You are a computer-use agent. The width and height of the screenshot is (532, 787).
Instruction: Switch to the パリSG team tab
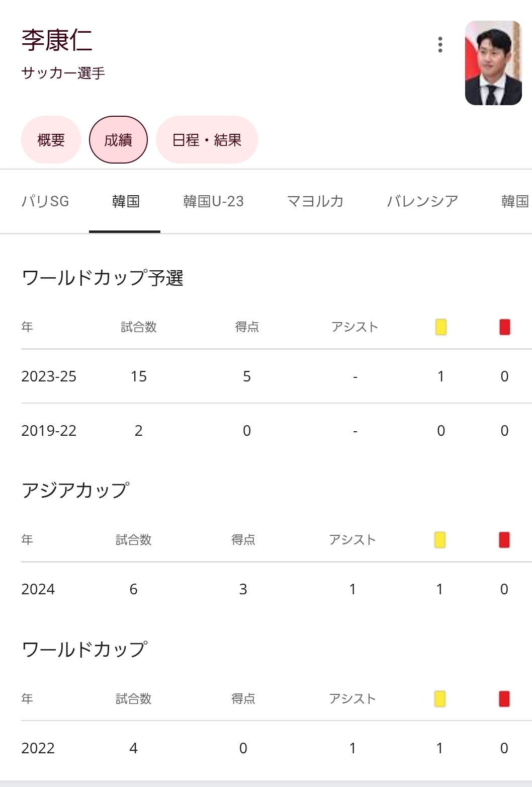45,201
